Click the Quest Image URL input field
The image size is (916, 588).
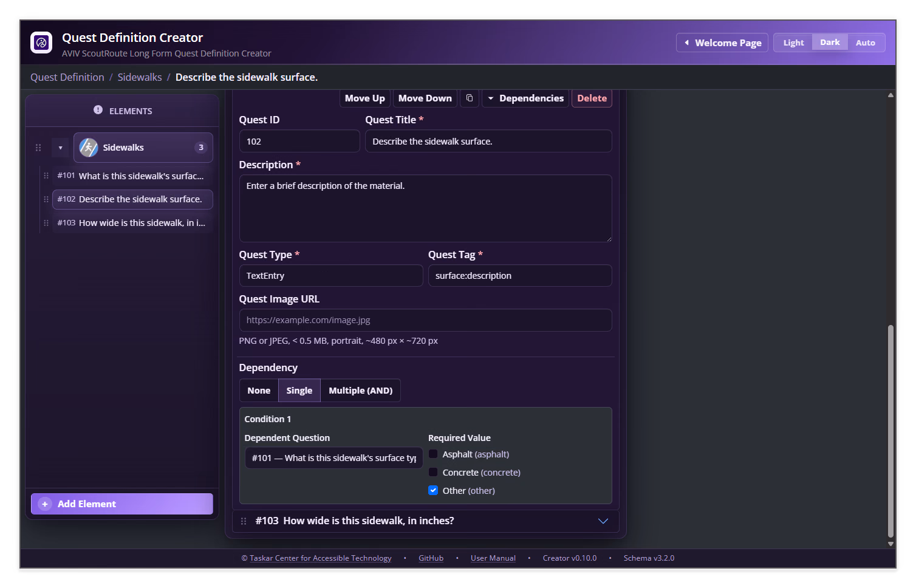425,320
